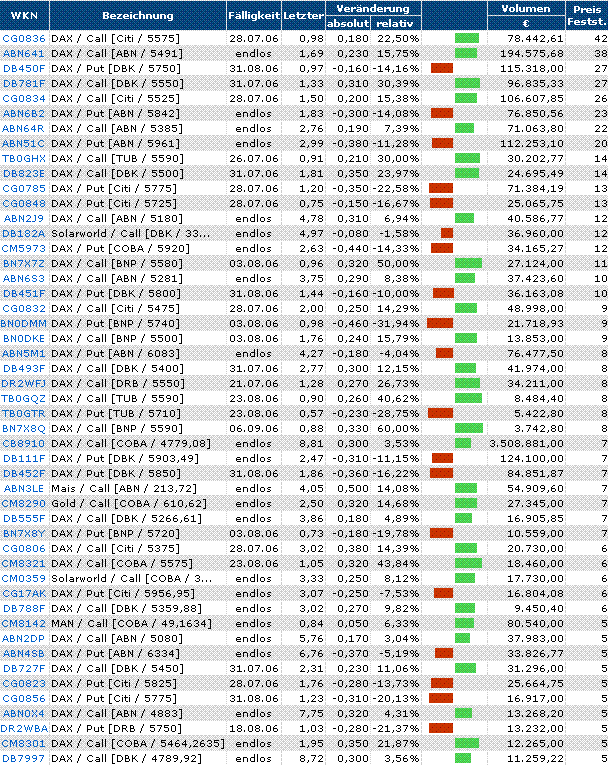This screenshot has height=765, width=608.
Task: Open WKN link CM8290
Action: (24, 503)
